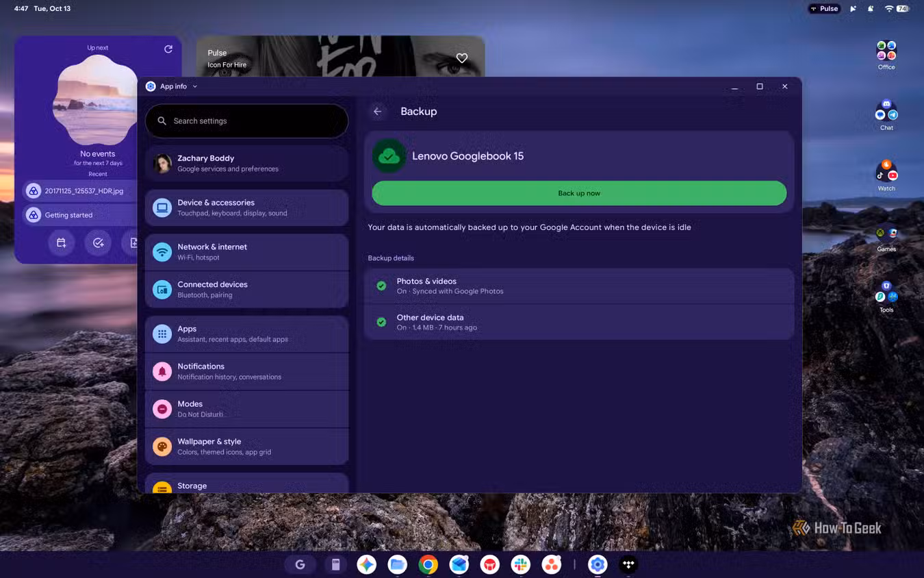Open the Files app from the taskbar
924x578 pixels.
tap(398, 564)
